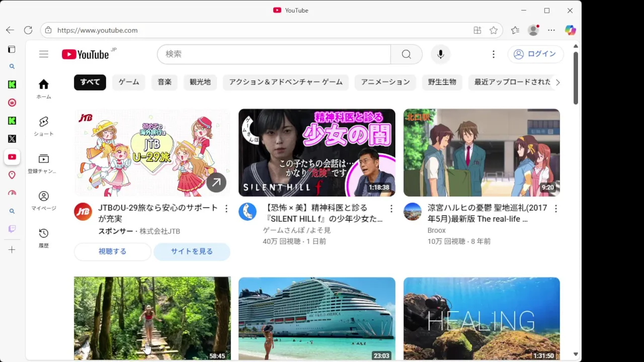The image size is (644, 362).
Task: Click the browser address bar URL
Action: (x=98, y=30)
